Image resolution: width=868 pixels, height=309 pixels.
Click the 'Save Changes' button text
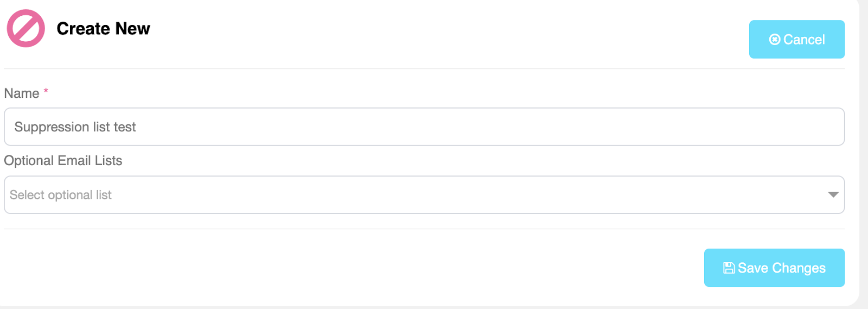point(781,268)
